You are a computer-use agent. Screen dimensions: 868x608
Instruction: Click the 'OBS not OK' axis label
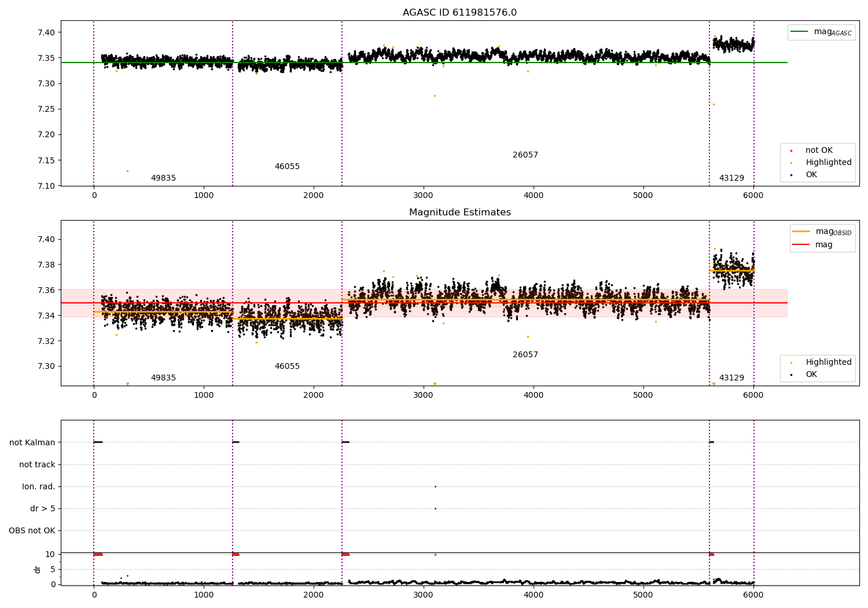(32, 531)
